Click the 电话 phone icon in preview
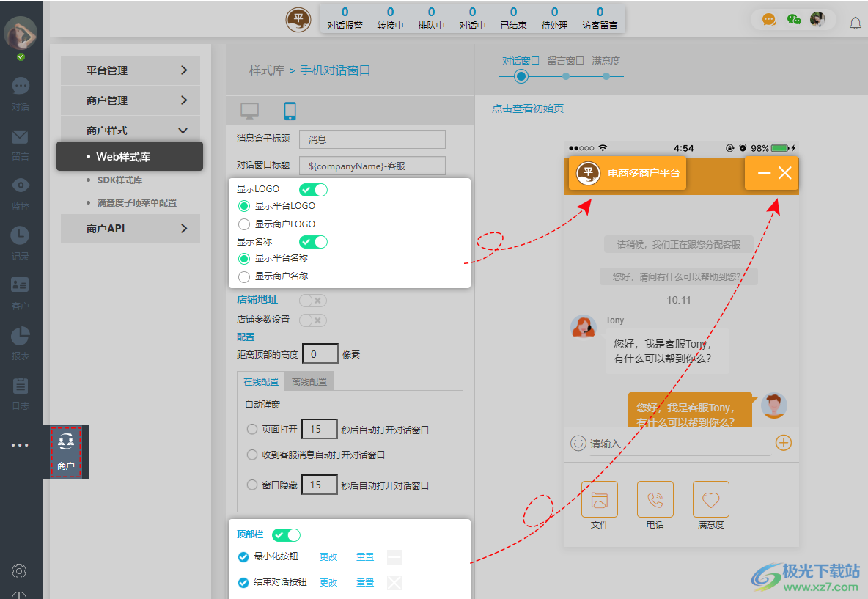The height and width of the screenshot is (599, 868). (655, 499)
